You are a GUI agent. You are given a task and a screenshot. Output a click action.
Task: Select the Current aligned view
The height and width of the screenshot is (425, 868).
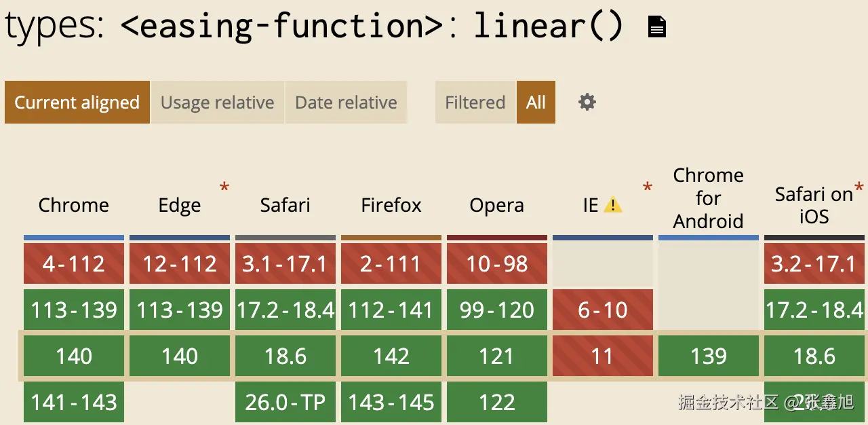(77, 103)
